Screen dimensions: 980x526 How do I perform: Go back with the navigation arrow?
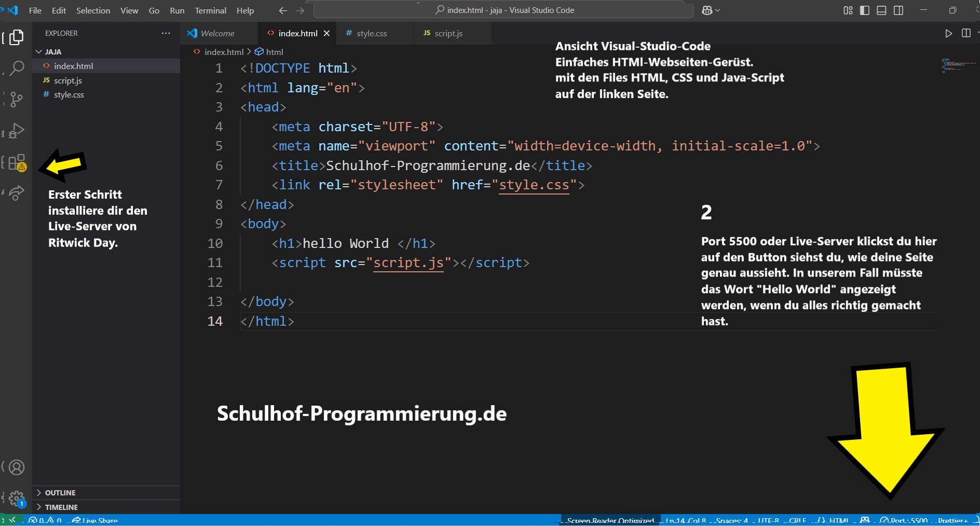283,10
